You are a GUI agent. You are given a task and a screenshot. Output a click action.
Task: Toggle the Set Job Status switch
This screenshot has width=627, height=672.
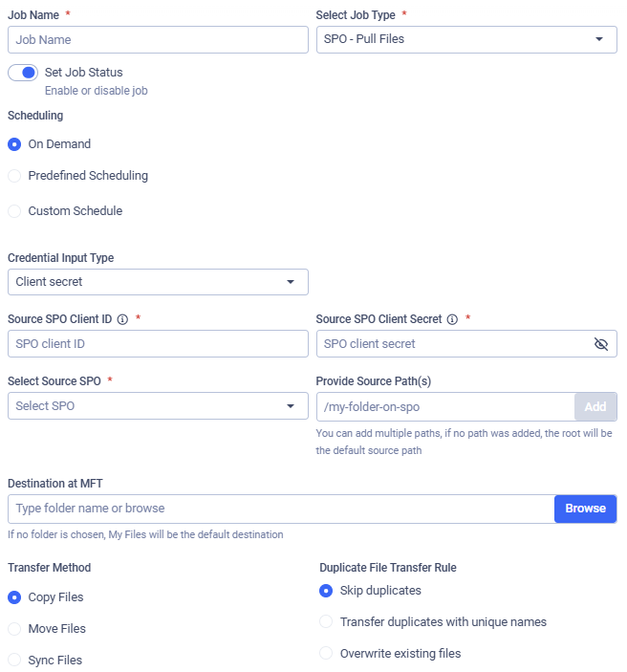point(23,73)
